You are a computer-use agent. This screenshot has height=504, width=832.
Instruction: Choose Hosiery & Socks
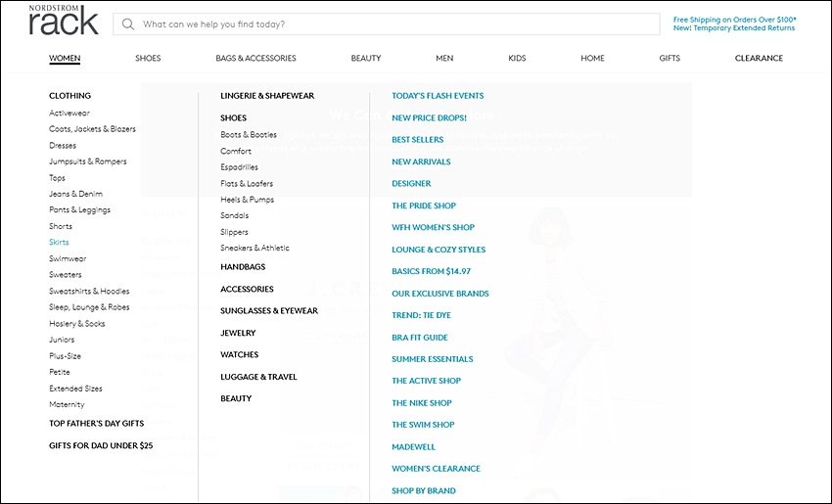tap(77, 324)
